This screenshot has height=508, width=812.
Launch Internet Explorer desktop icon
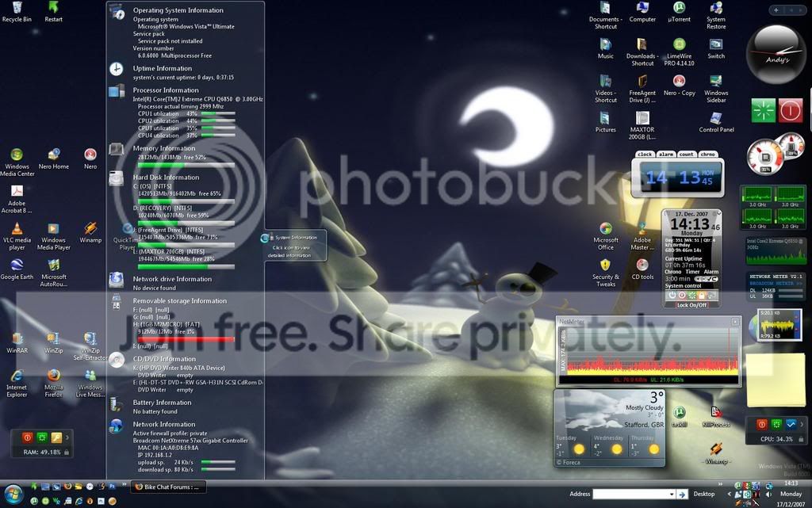tap(17, 383)
